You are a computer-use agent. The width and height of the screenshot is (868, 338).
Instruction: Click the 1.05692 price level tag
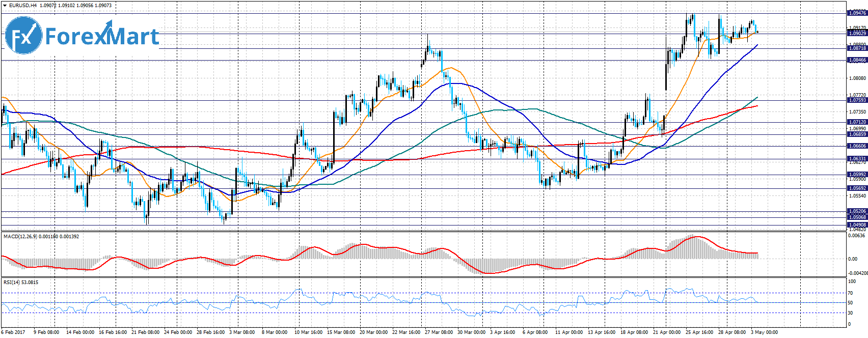pos(857,188)
